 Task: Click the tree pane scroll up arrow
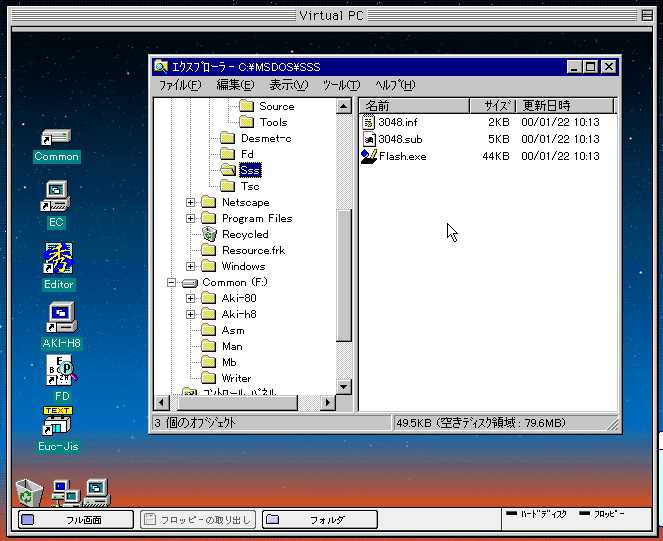coord(344,106)
